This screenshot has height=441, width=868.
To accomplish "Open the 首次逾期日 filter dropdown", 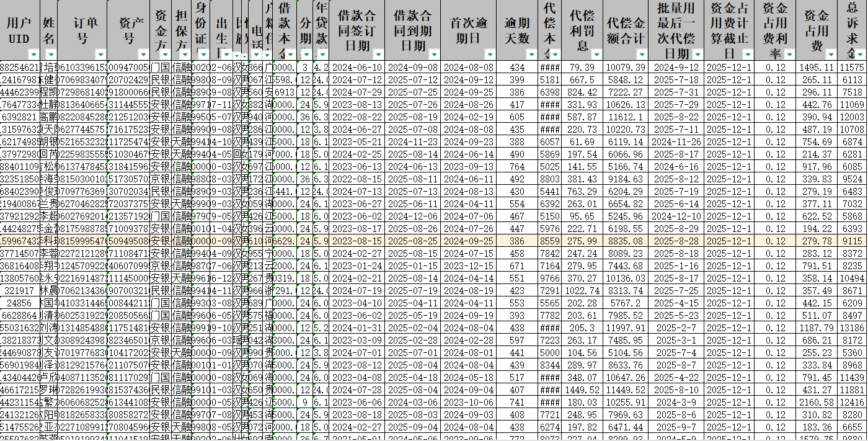I will [490, 54].
